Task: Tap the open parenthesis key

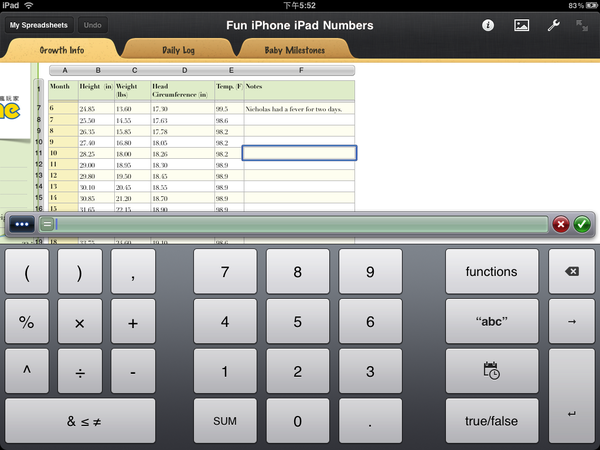Action: pyautogui.click(x=27, y=271)
